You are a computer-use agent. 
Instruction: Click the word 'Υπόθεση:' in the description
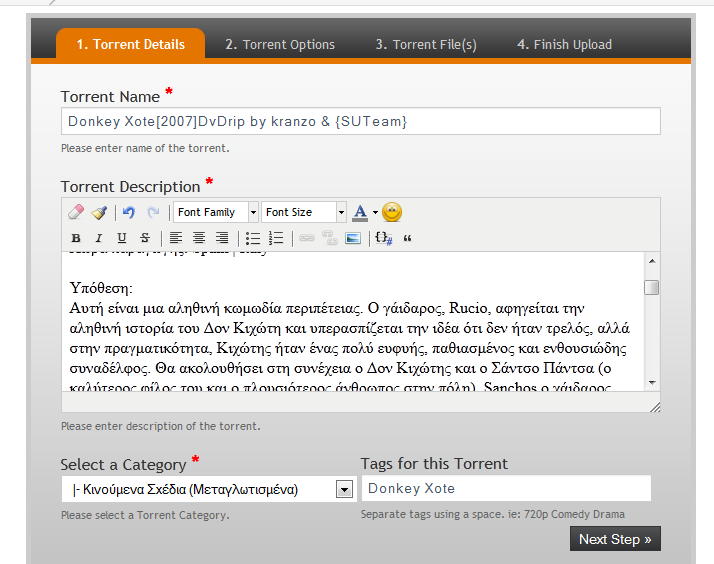pos(101,288)
